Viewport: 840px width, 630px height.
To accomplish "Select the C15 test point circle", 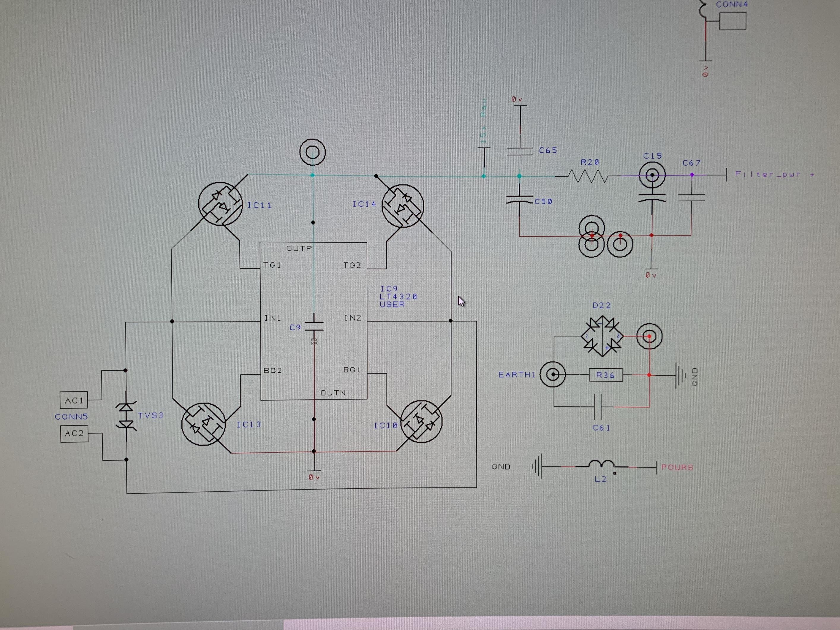I will 652,175.
